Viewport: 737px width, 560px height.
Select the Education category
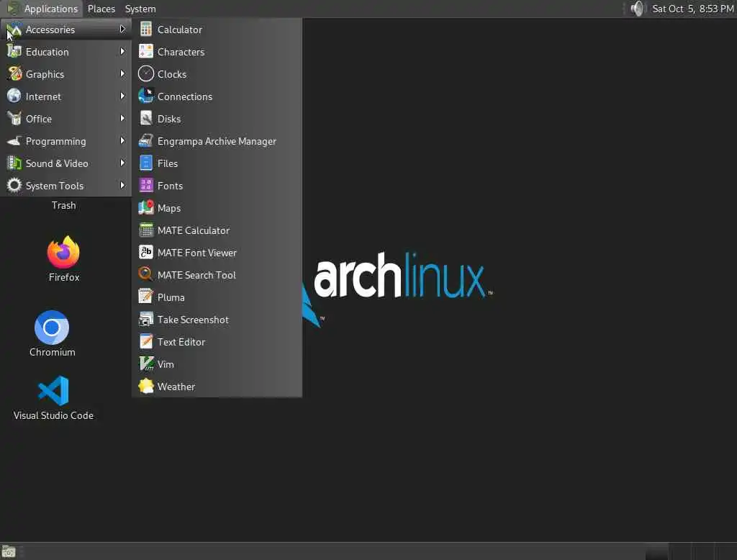coord(65,52)
